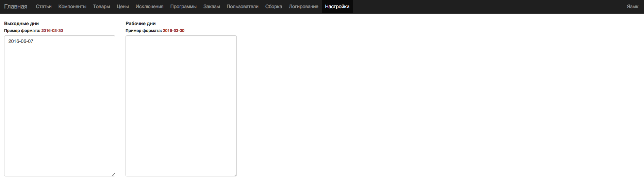Open the Пользователи section
644x188 pixels.
pyautogui.click(x=243, y=6)
